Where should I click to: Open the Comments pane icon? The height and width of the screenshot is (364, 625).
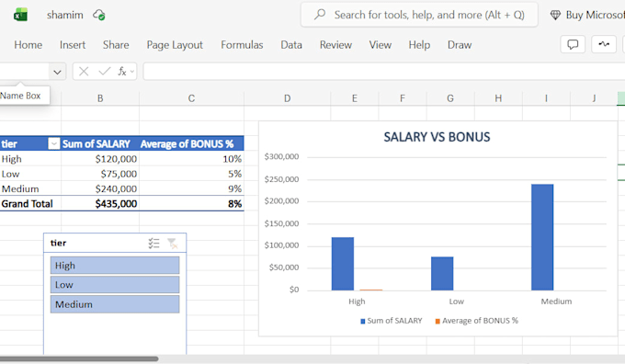[x=573, y=44]
